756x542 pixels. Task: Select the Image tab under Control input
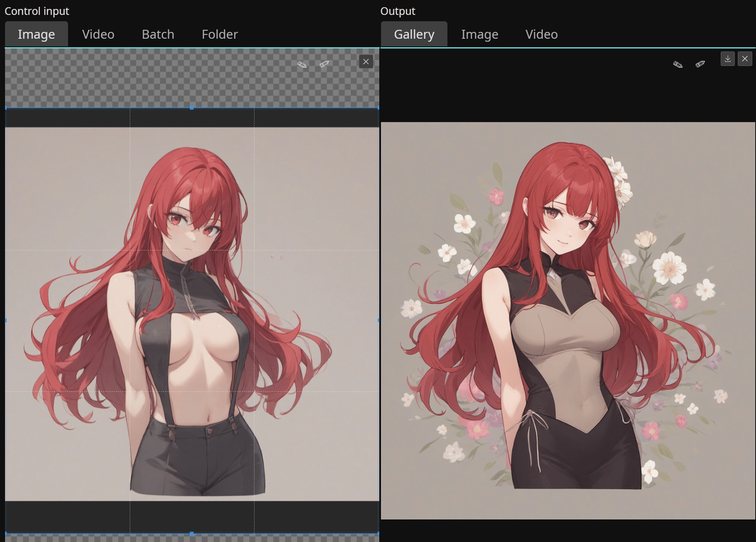[36, 34]
